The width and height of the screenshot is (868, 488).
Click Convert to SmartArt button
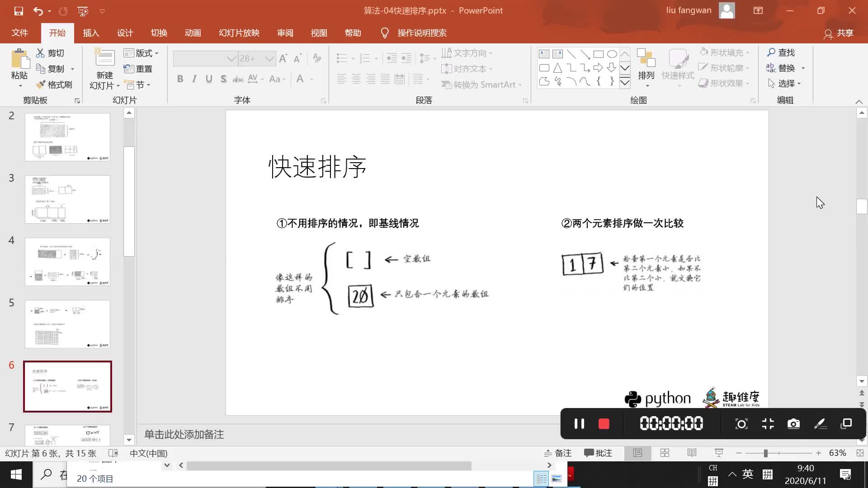(482, 84)
